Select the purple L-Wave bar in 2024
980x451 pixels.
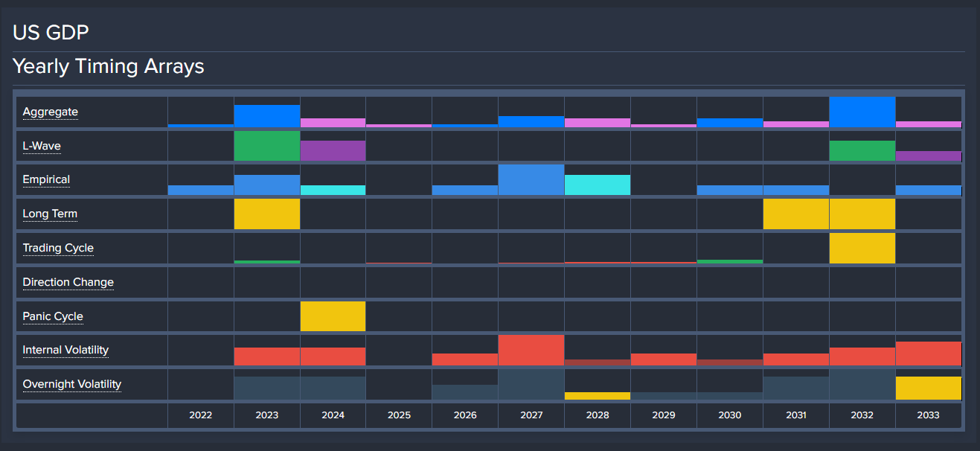click(333, 150)
